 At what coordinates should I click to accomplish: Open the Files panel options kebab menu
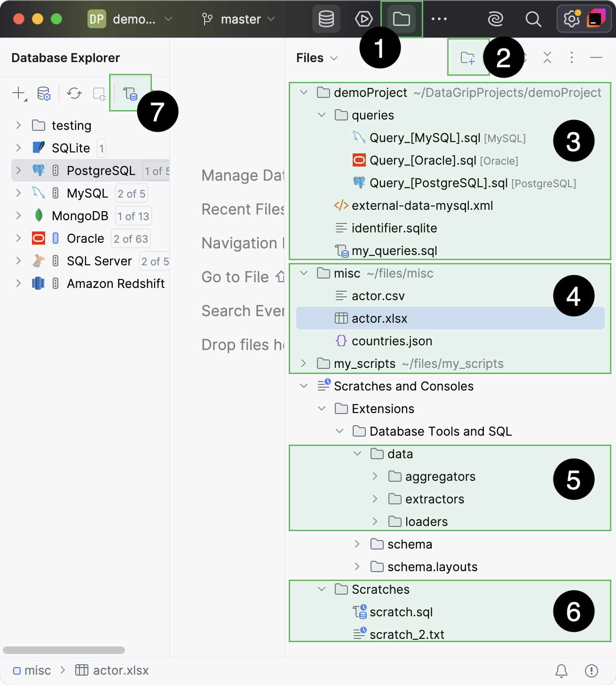click(x=571, y=57)
